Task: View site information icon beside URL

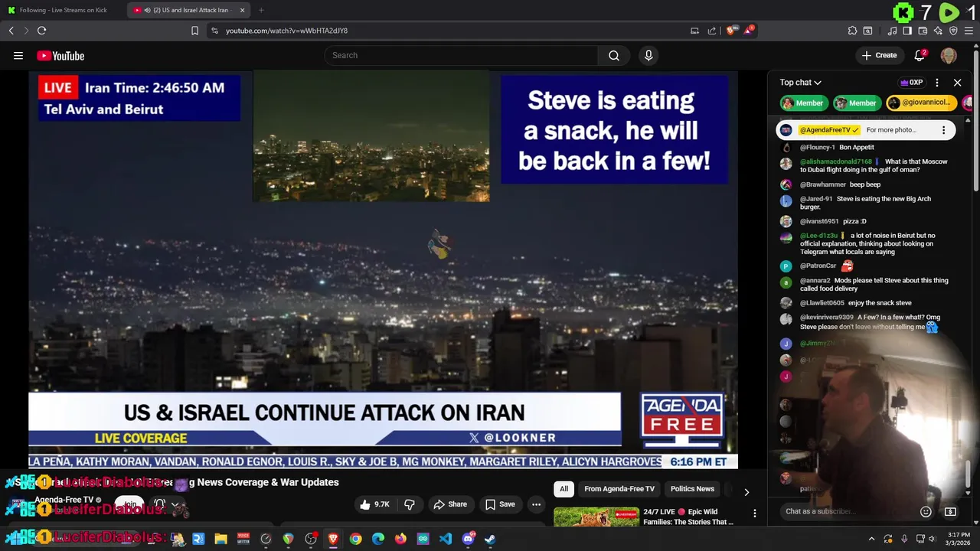Action: (214, 31)
